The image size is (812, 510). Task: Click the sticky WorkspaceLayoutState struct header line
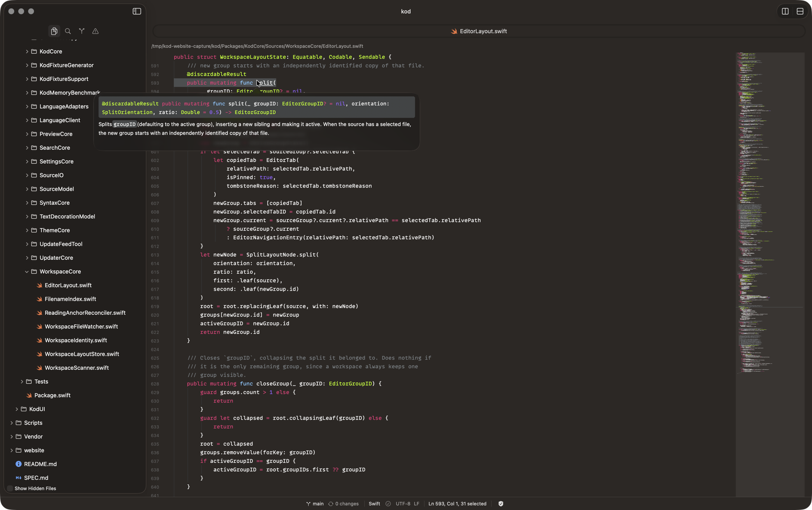[283, 57]
